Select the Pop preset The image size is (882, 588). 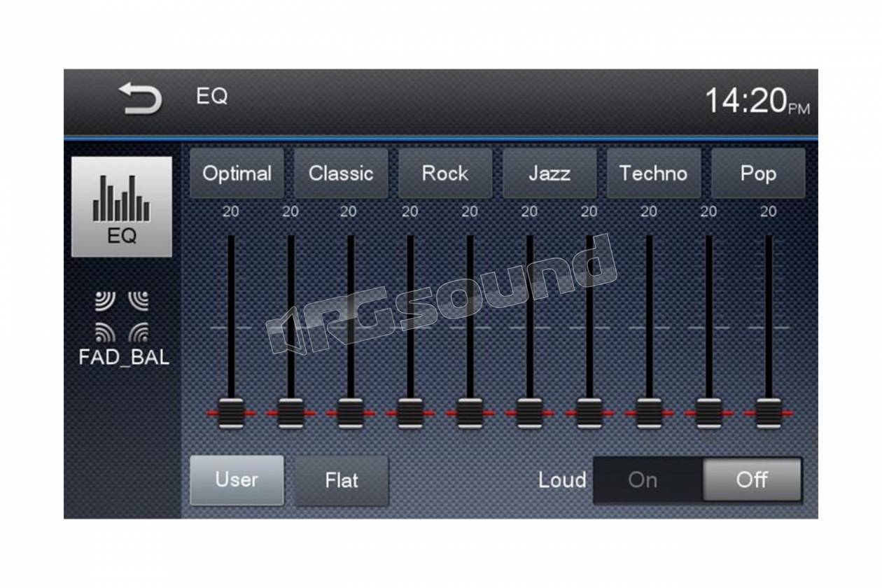pyautogui.click(x=758, y=173)
